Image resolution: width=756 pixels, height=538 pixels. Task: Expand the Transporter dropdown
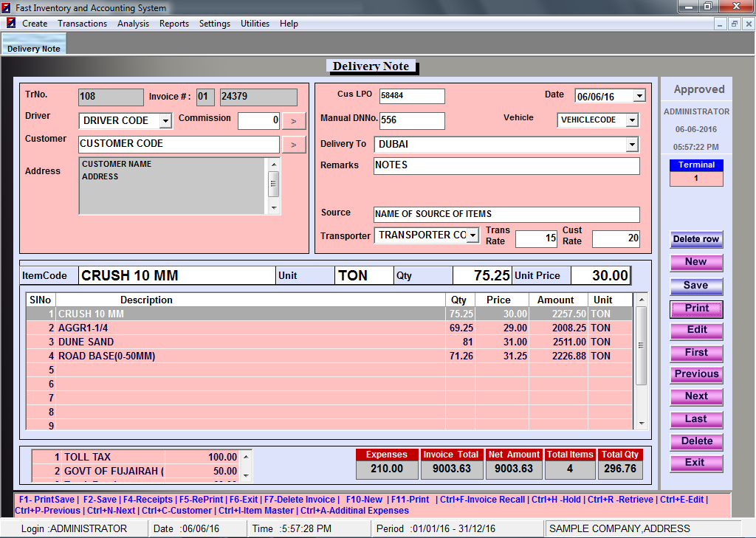click(x=472, y=235)
